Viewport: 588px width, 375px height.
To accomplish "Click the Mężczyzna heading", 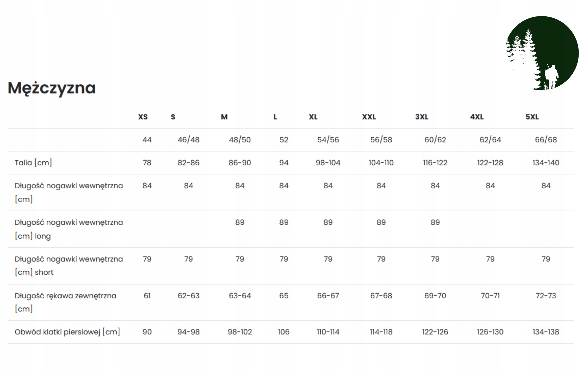I will (x=51, y=88).
